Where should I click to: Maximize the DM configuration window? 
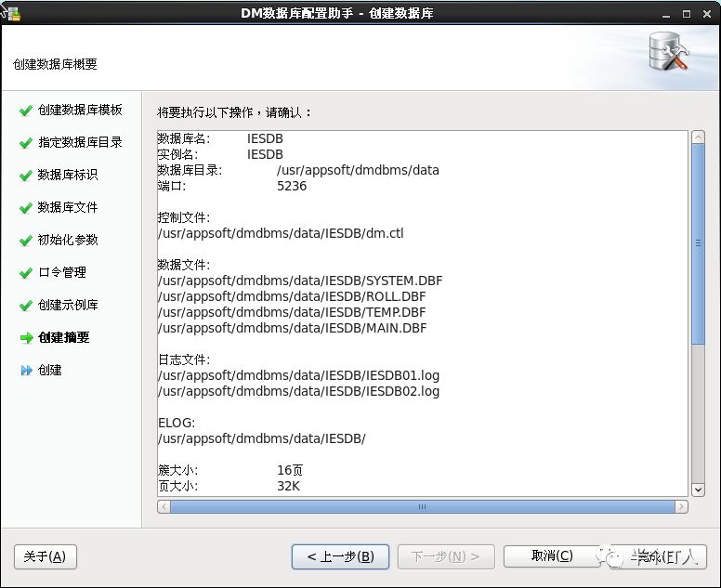pyautogui.click(x=687, y=14)
